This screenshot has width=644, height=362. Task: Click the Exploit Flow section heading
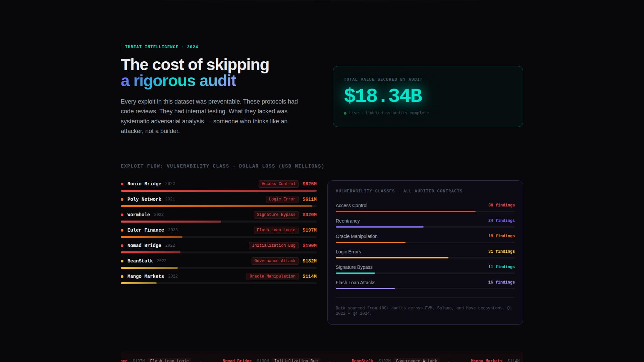pyautogui.click(x=222, y=166)
